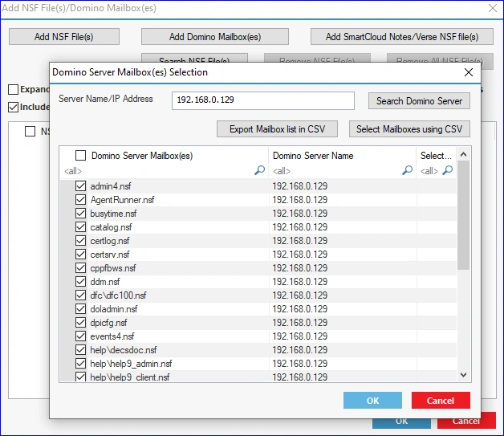Click Select Mailboxes using CSV button
The image size is (504, 436).
(x=409, y=129)
